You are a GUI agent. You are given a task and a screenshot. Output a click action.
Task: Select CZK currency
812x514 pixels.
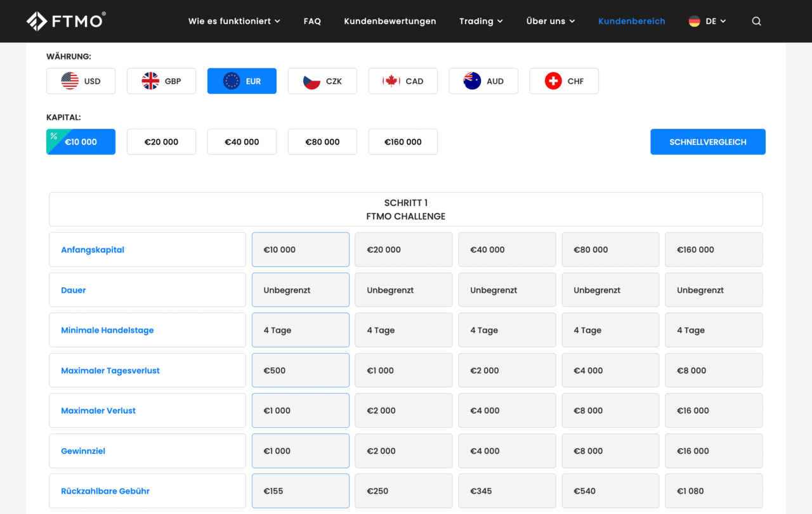coord(322,81)
